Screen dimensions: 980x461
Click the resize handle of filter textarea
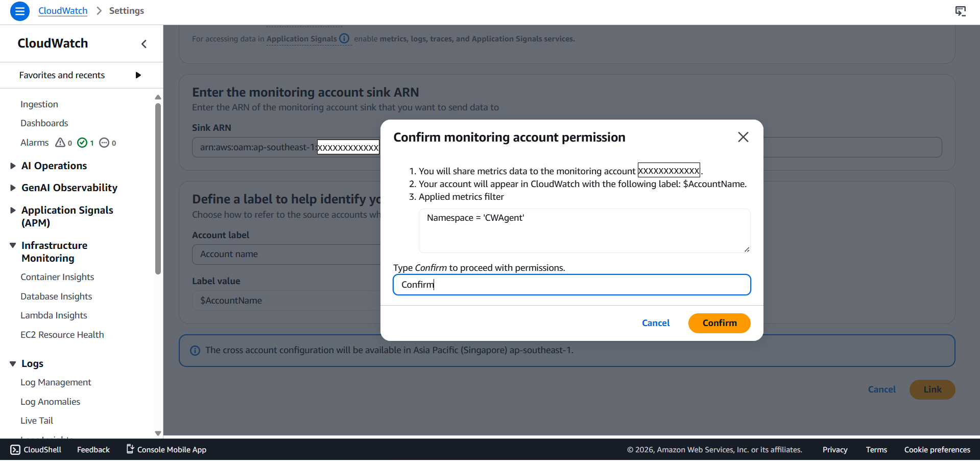point(747,249)
